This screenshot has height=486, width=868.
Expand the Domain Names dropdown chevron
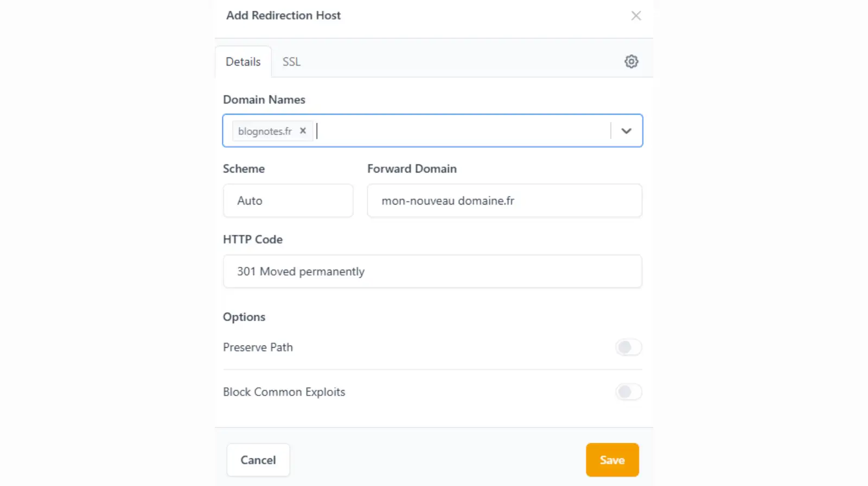click(x=626, y=131)
